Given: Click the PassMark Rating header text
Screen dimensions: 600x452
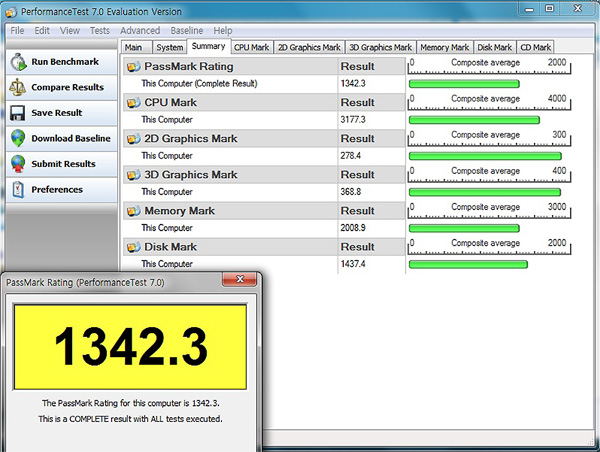Looking at the screenshot, I should pyautogui.click(x=189, y=67).
